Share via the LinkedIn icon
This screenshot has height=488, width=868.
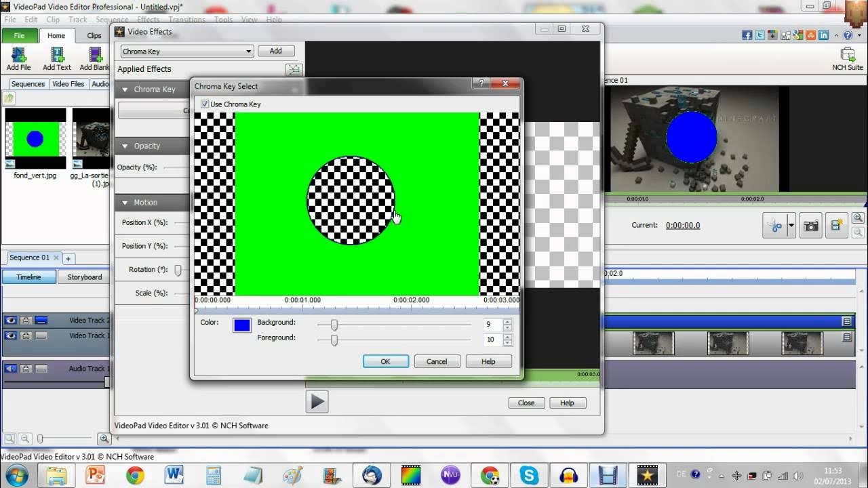tap(824, 35)
